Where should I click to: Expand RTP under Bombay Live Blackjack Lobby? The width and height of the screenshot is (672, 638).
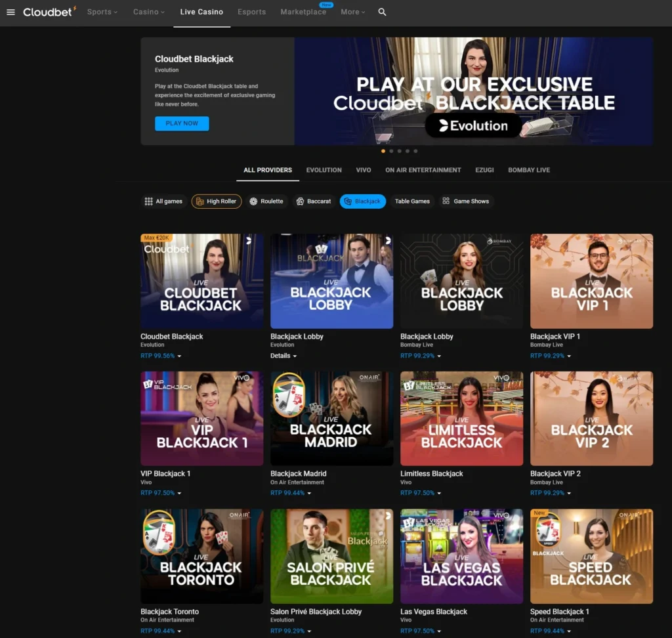(x=421, y=356)
